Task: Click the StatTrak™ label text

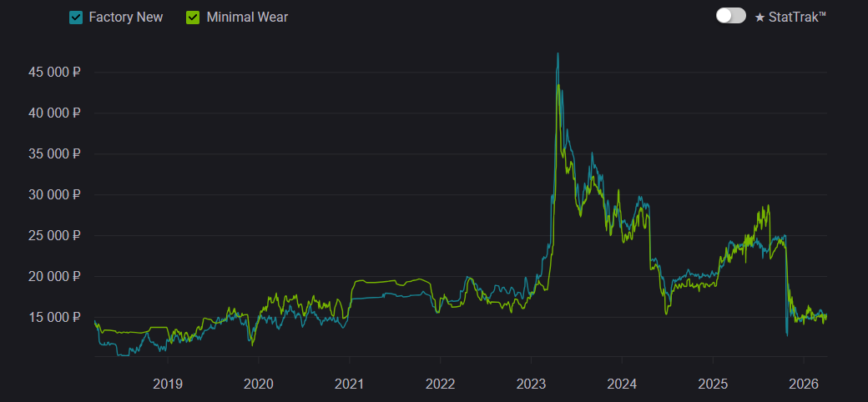Action: point(797,17)
